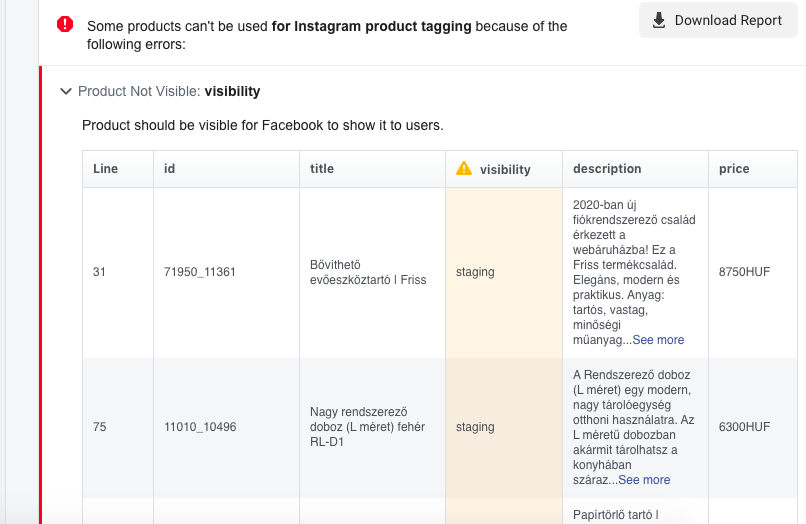Click the staging visibility cell for line 31

(x=504, y=273)
